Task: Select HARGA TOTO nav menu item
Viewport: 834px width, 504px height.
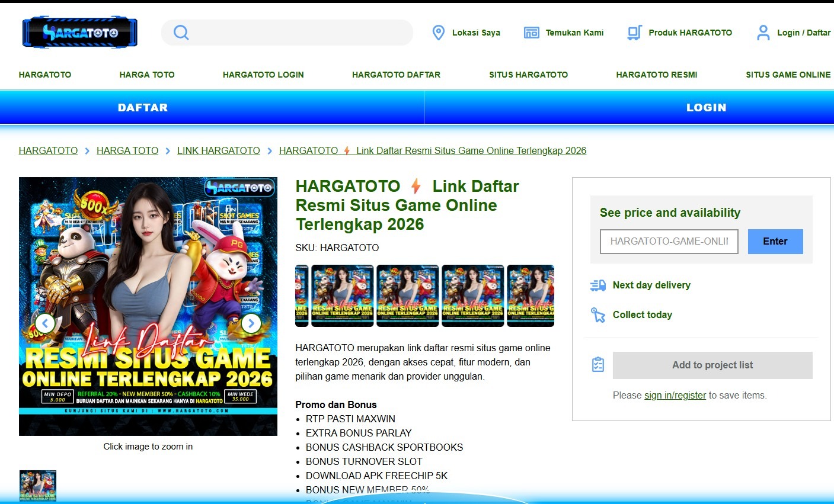Action: 147,75
